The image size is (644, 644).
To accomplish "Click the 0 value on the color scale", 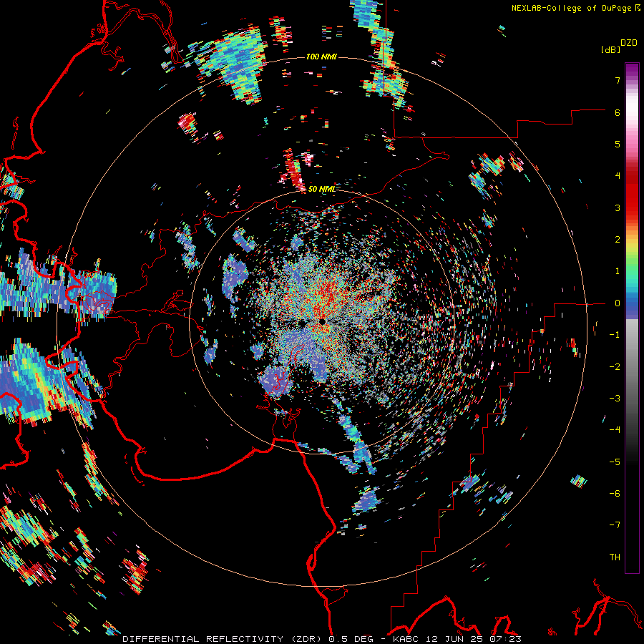I will [618, 303].
